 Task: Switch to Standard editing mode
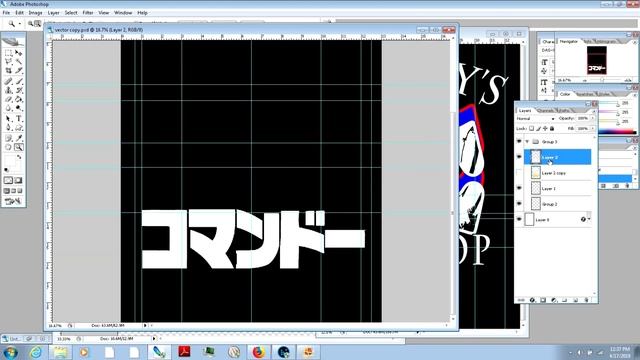coord(8,180)
